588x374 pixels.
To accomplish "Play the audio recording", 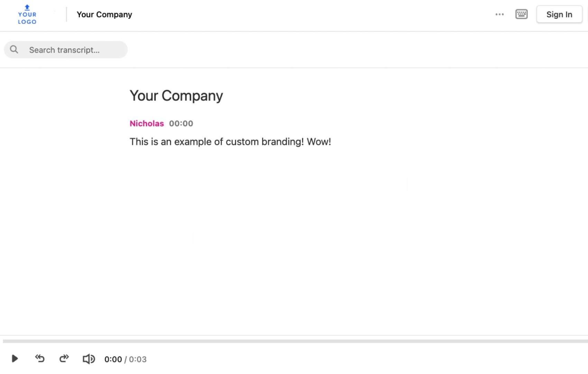I will (x=15, y=359).
